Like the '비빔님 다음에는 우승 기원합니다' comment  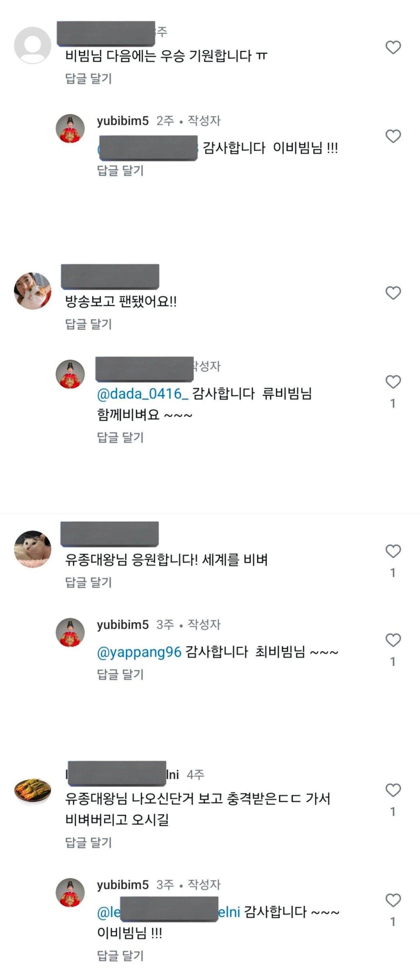pyautogui.click(x=393, y=48)
